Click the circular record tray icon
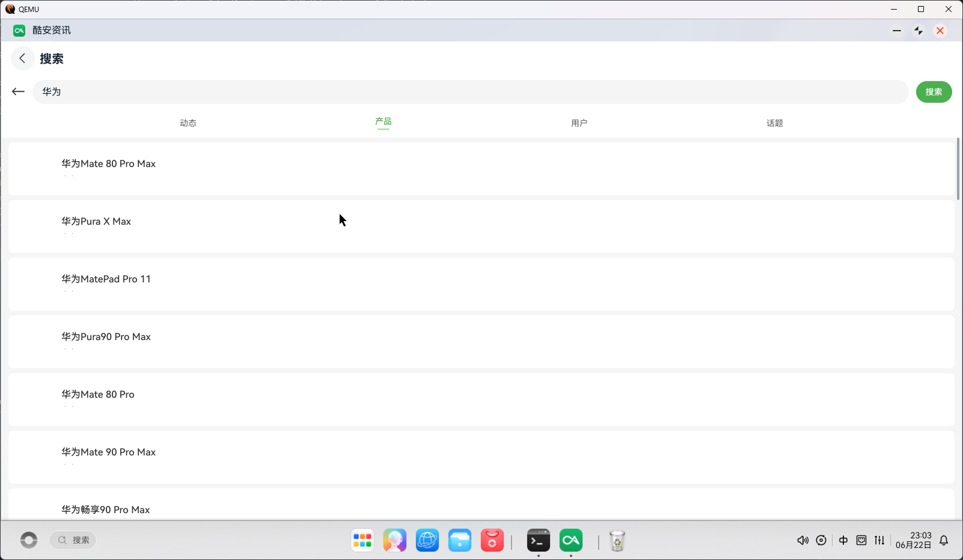The height and width of the screenshot is (560, 963). 821,540
